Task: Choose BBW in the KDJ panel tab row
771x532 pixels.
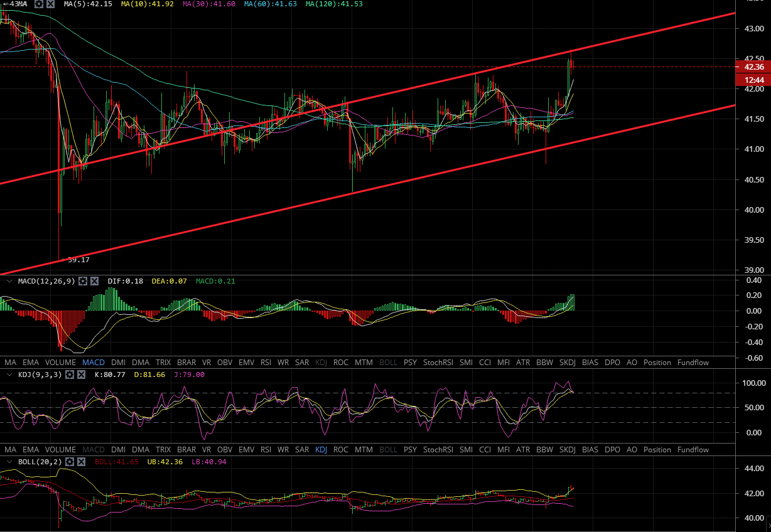Action: (x=544, y=450)
